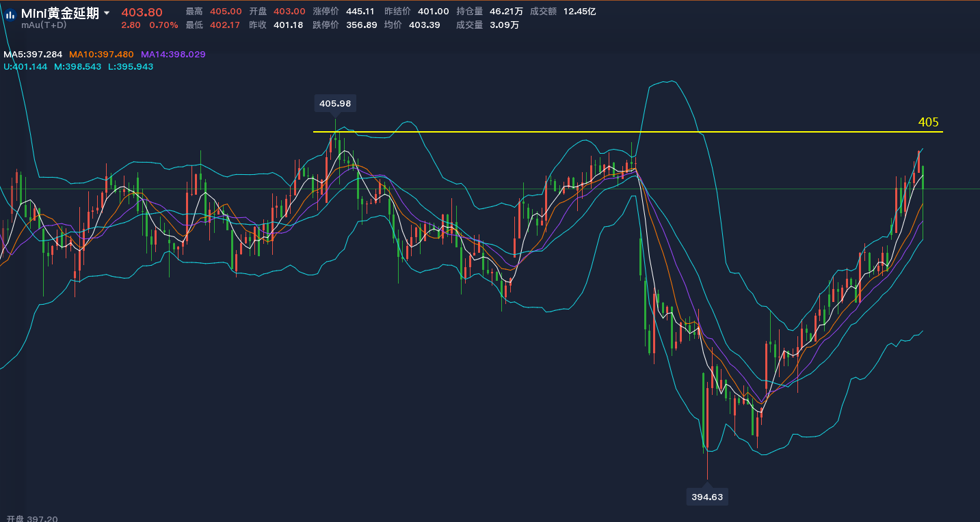This screenshot has height=522, width=980.
Task: Click the yellow horizontal resistance line
Action: point(628,131)
